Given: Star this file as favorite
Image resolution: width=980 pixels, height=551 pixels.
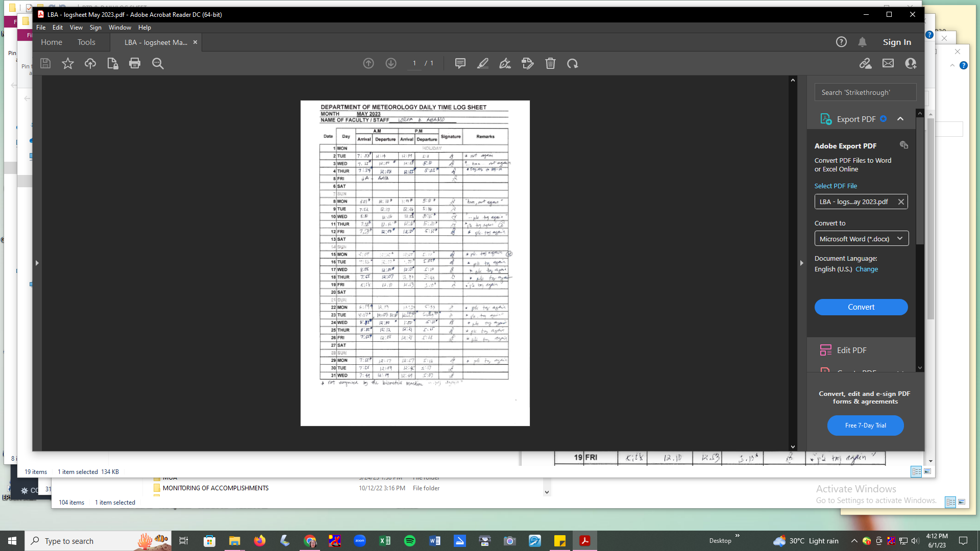Looking at the screenshot, I should 68,63.
